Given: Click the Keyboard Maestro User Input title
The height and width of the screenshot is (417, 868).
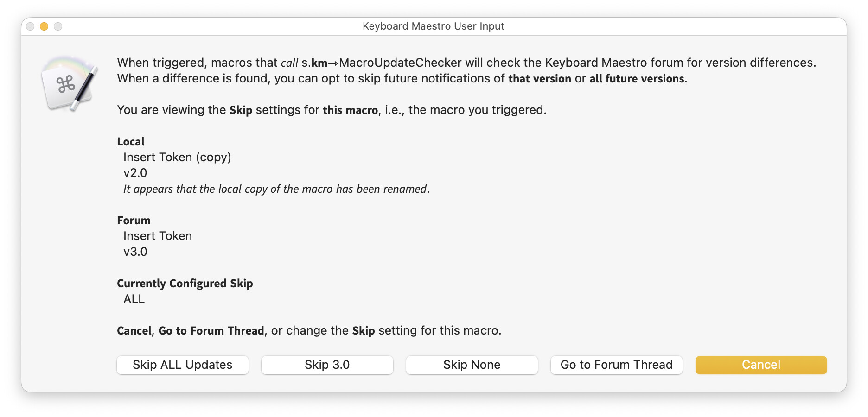Looking at the screenshot, I should pos(433,26).
